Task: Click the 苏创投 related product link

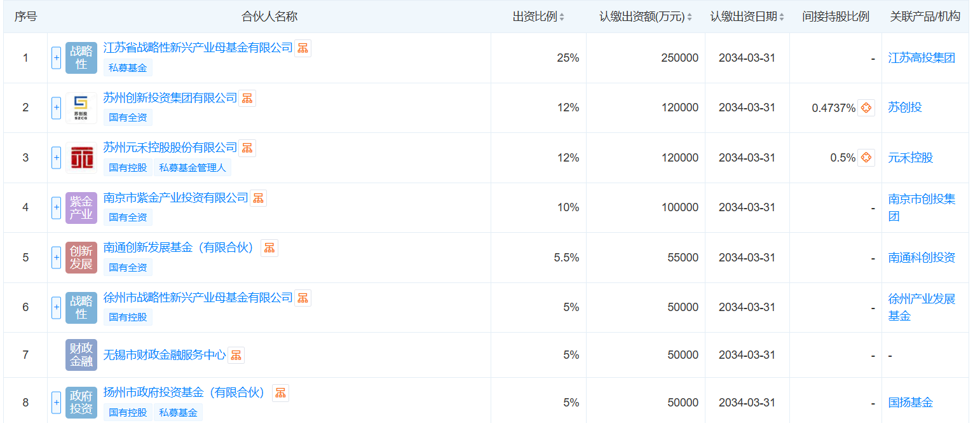Action: 904,107
